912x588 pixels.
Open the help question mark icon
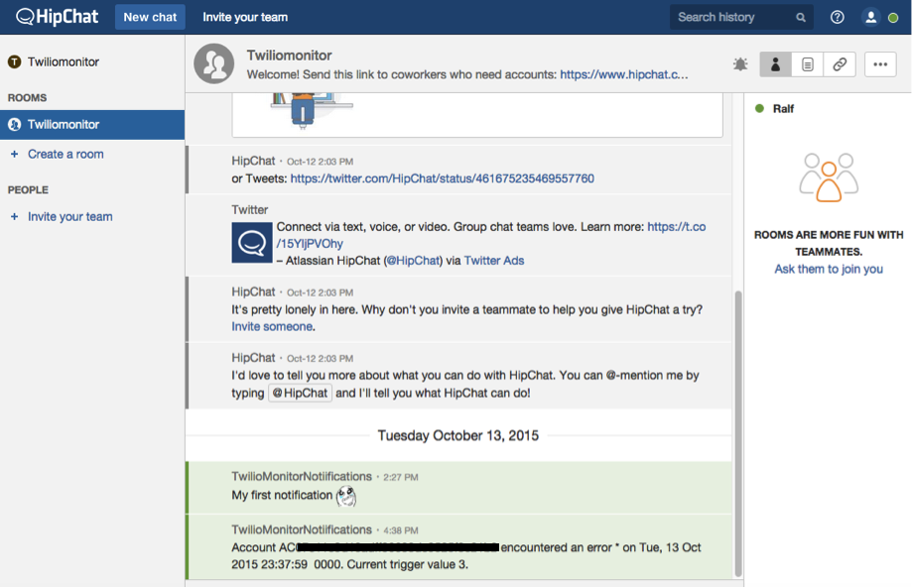pos(837,18)
